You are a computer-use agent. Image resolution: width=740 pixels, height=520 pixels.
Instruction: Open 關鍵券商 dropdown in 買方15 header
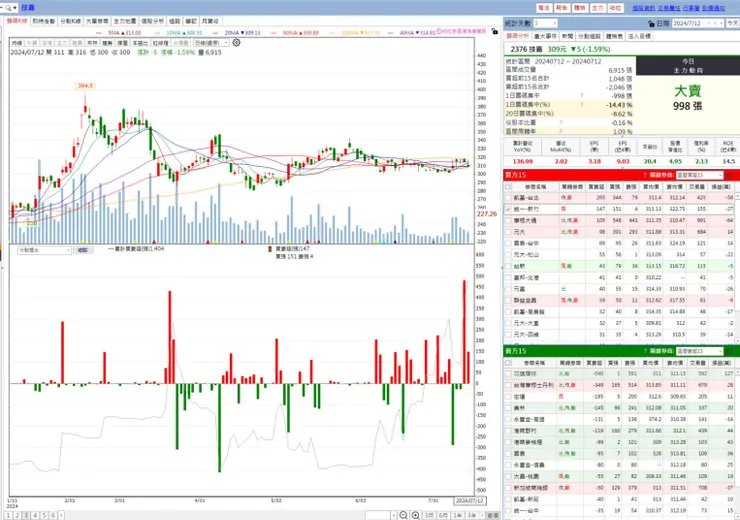pos(699,175)
